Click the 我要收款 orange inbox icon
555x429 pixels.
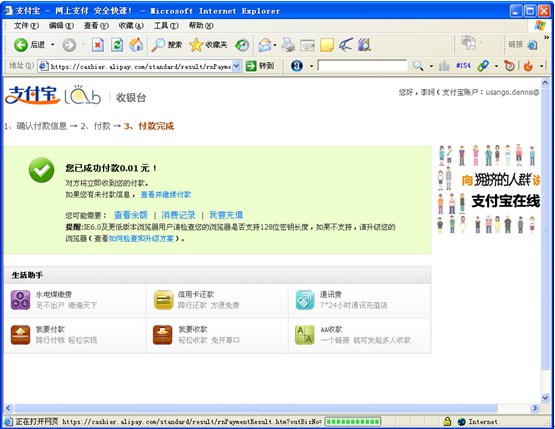pos(162,335)
